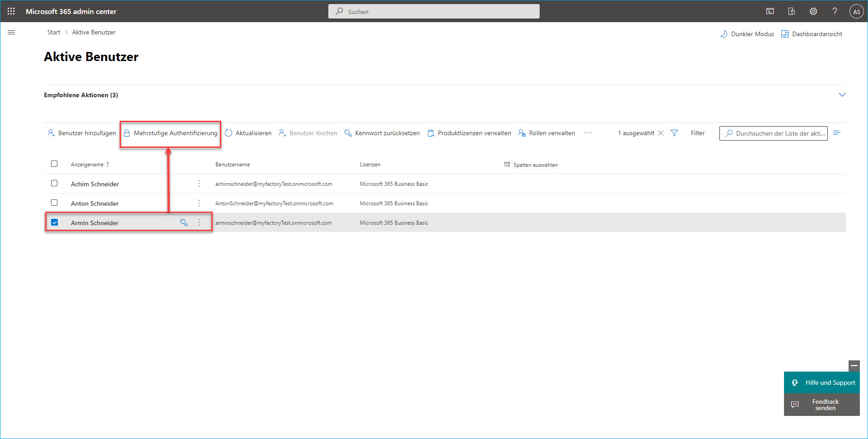Open the Armin Schneider user name
Viewport: 868px width, 439px height.
tap(95, 223)
